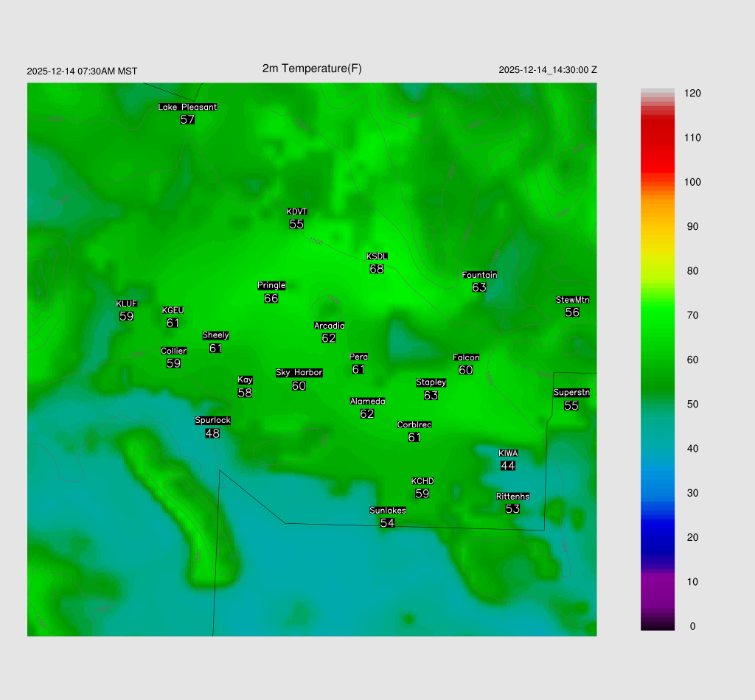Click the KLUF station marker
Image resolution: width=755 pixels, height=700 pixels.
(x=126, y=310)
